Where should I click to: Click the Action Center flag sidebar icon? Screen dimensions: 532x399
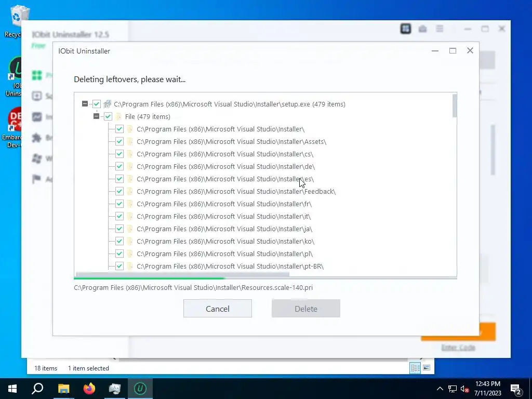(37, 179)
